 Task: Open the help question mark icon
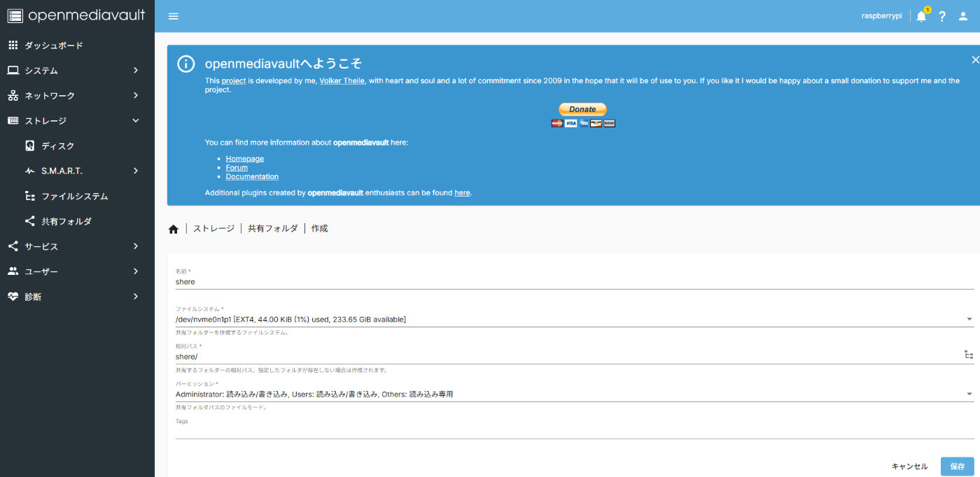942,16
